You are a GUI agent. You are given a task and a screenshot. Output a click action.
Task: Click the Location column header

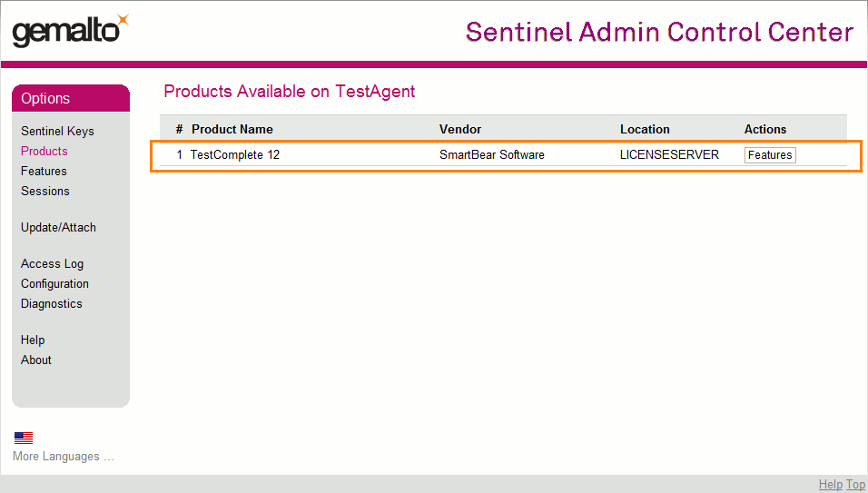pos(645,130)
